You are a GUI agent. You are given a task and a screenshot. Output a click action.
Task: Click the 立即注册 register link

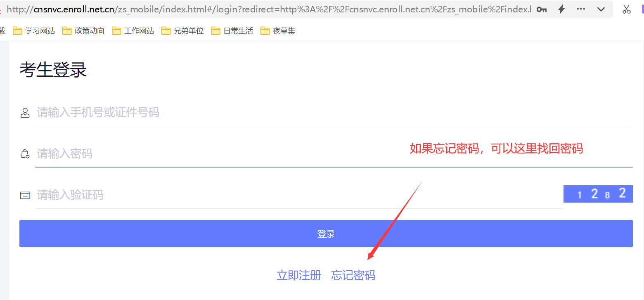click(x=299, y=275)
